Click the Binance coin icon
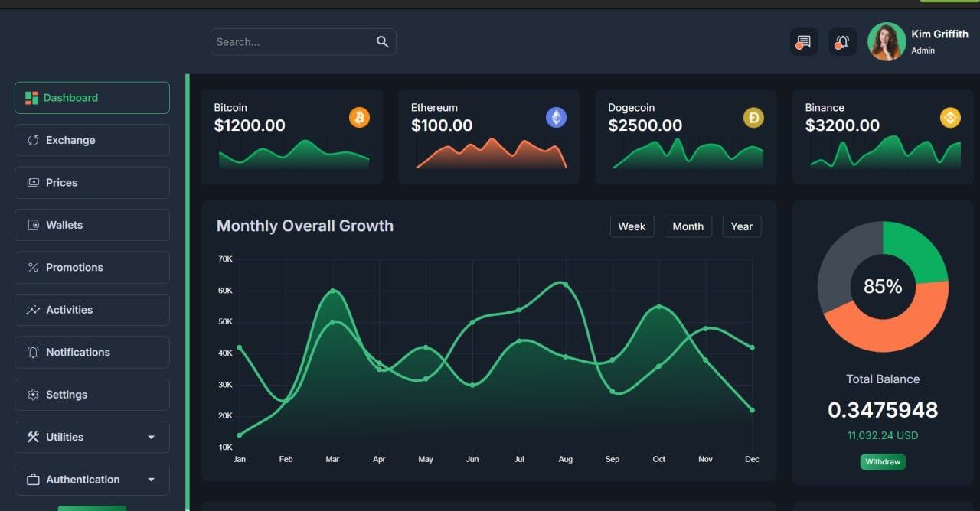Screen dimensions: 980x511 [x=950, y=117]
